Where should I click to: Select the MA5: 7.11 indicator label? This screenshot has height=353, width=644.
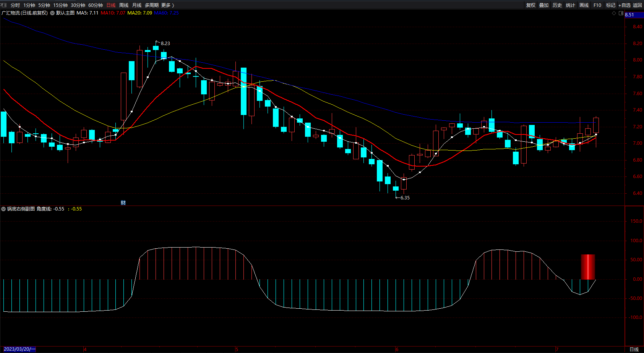pos(88,13)
